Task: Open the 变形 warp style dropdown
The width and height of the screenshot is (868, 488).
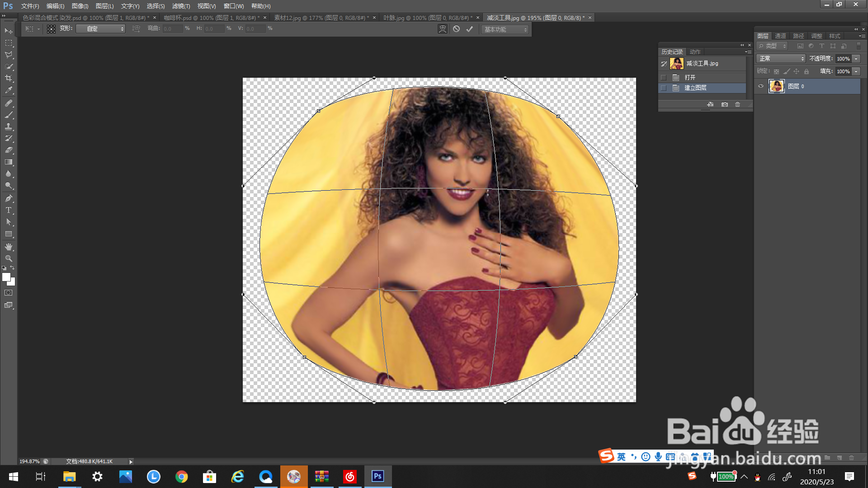Action: 100,29
